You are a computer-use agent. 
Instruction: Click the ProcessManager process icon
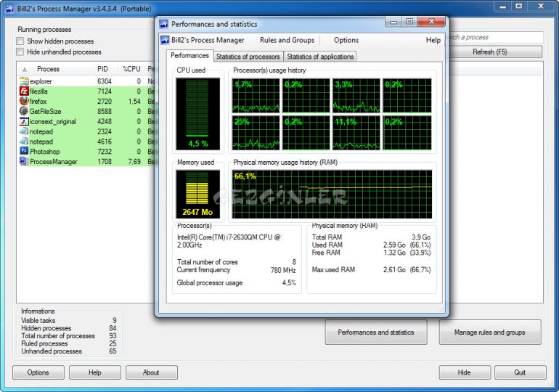pyautogui.click(x=24, y=161)
